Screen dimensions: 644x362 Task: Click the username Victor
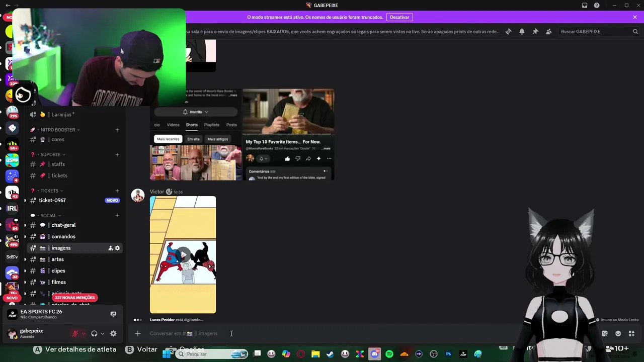click(x=157, y=192)
